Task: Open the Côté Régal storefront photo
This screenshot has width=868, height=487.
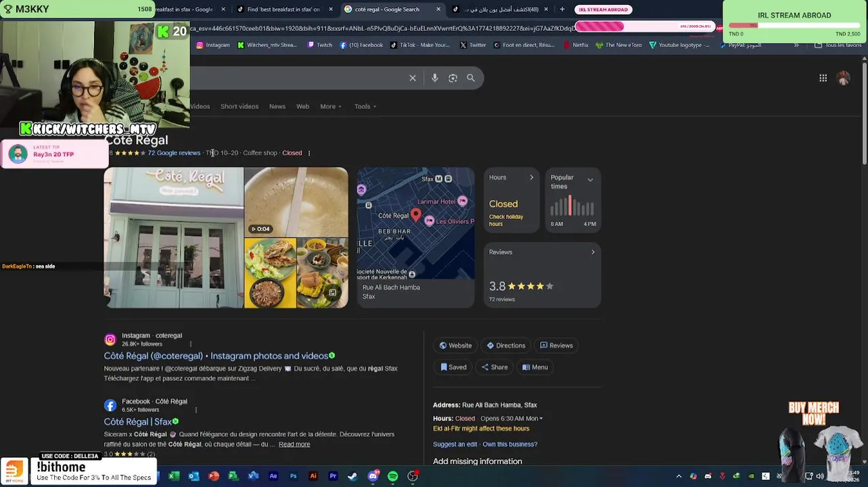Action: 174,238
